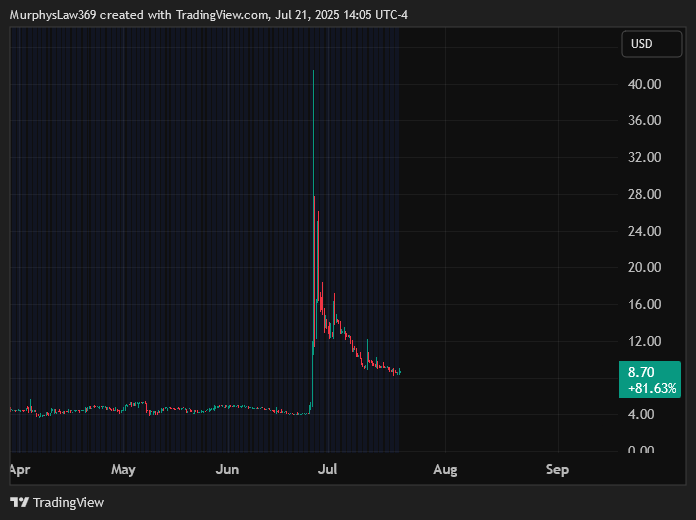Click the Aug label on time axis
696x520 pixels.
click(x=445, y=470)
